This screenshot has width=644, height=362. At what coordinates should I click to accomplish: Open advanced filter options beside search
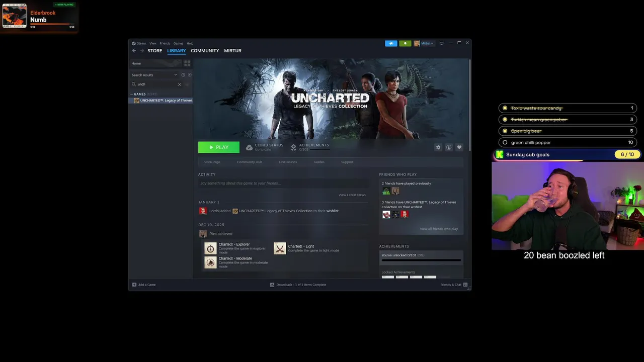click(188, 84)
